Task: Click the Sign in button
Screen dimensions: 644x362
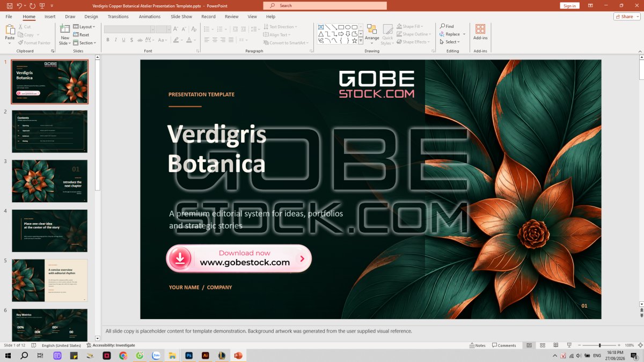Action: tap(570, 6)
